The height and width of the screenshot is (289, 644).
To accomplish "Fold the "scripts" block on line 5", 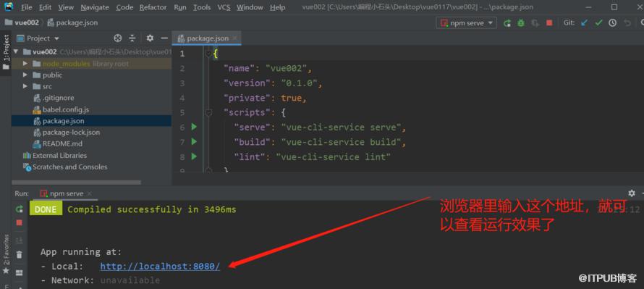I will click(x=208, y=112).
